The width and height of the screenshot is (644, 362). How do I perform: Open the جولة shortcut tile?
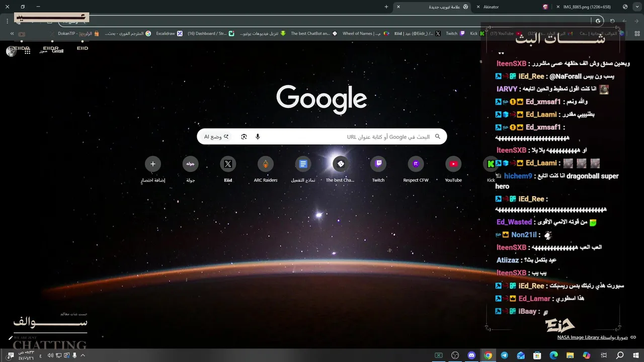coord(190,169)
